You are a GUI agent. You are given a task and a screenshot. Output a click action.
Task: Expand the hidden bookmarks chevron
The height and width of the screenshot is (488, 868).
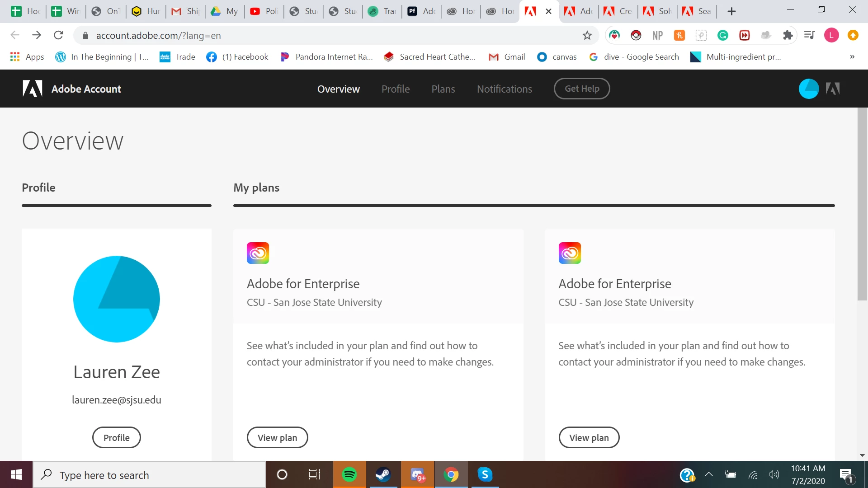click(852, 56)
